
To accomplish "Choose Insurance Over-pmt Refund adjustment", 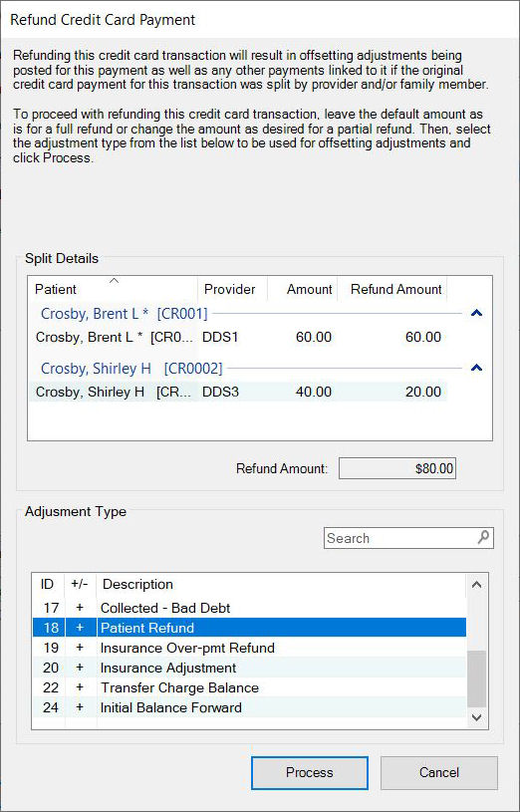I will (x=249, y=648).
